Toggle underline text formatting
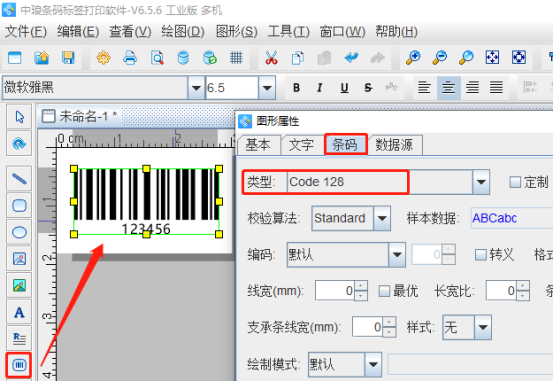This screenshot has height=381, width=554. pos(344,87)
